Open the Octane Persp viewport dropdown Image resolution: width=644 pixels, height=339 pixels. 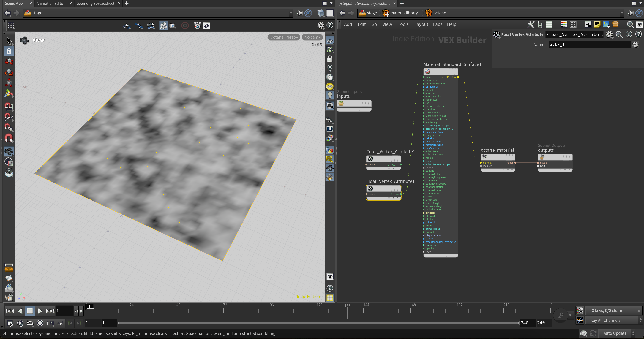coord(283,37)
